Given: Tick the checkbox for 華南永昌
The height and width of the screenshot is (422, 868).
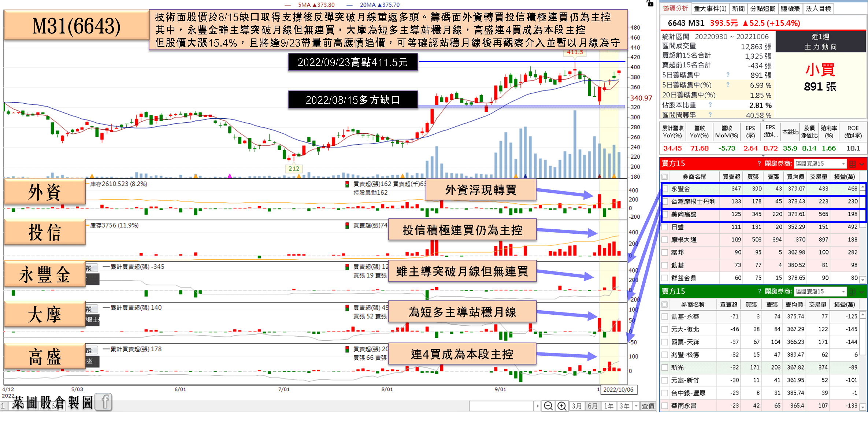Looking at the screenshot, I should click(x=665, y=406).
